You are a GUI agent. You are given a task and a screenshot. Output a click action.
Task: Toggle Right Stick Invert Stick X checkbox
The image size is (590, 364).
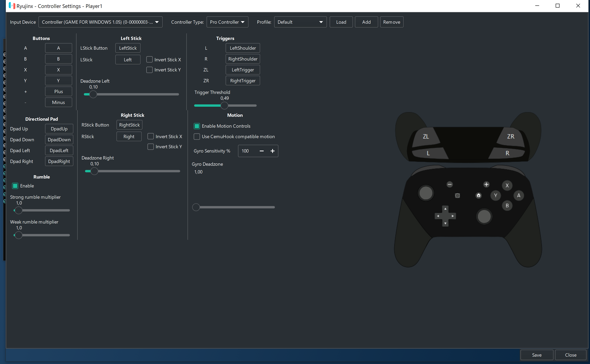pyautogui.click(x=150, y=136)
